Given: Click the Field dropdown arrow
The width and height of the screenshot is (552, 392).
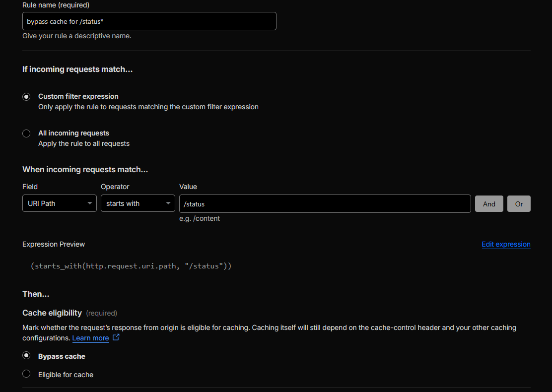Looking at the screenshot, I should [x=89, y=203].
